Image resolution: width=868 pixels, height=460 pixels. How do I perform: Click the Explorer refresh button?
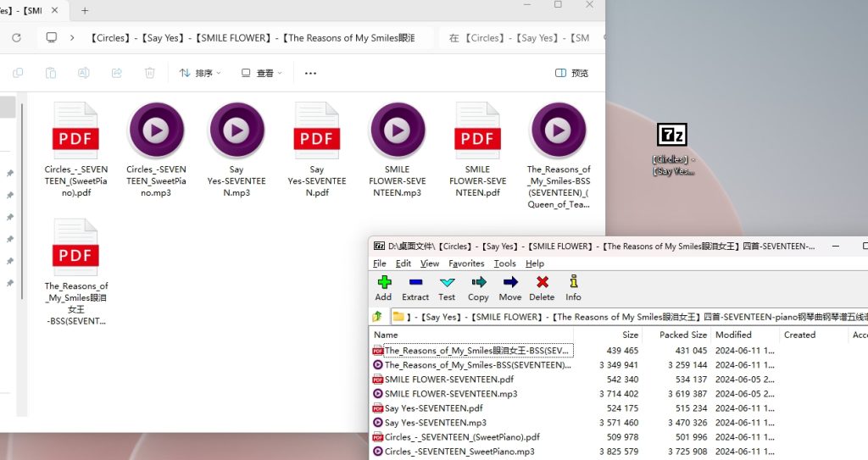(17, 37)
